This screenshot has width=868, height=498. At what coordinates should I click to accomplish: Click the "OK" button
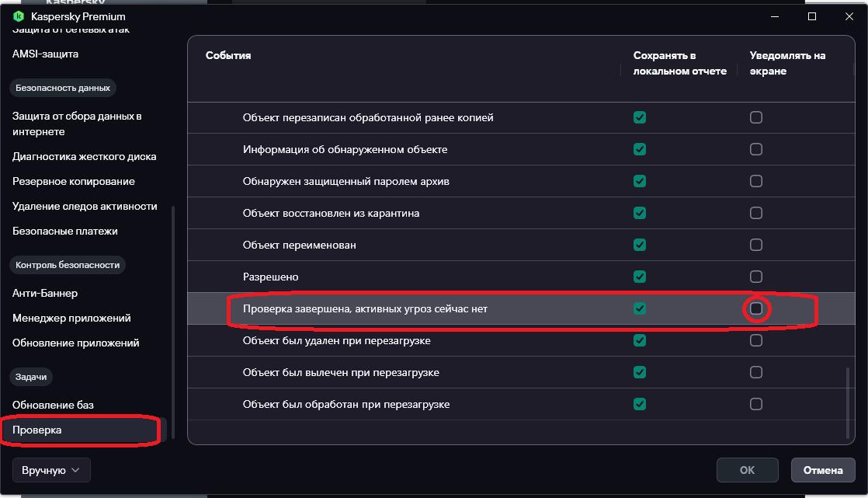747,470
